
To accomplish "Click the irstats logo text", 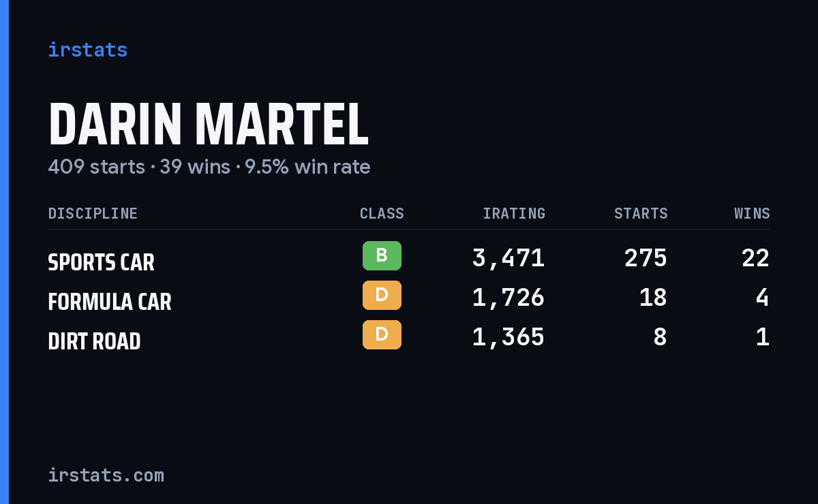I will (87, 50).
